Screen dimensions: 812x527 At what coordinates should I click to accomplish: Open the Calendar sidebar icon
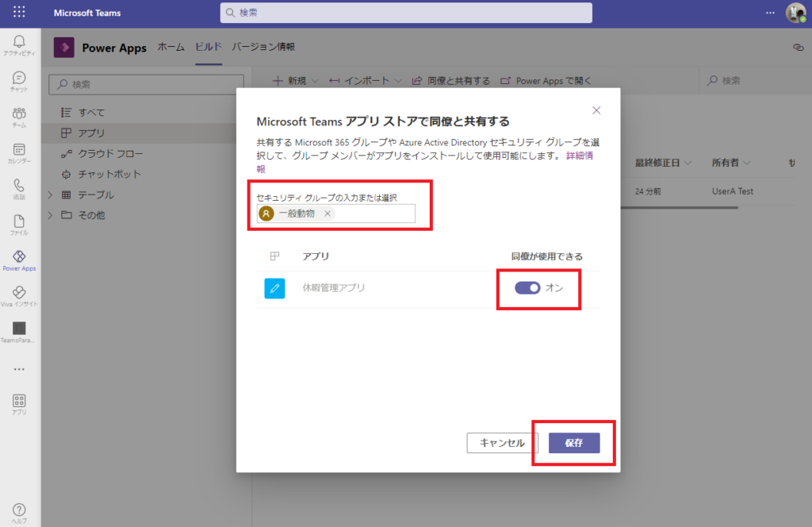(x=19, y=153)
